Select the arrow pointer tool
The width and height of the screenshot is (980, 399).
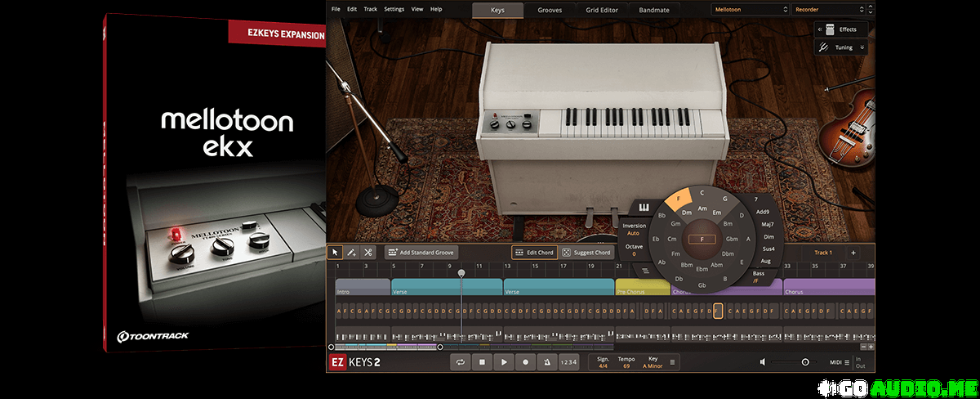coord(335,253)
